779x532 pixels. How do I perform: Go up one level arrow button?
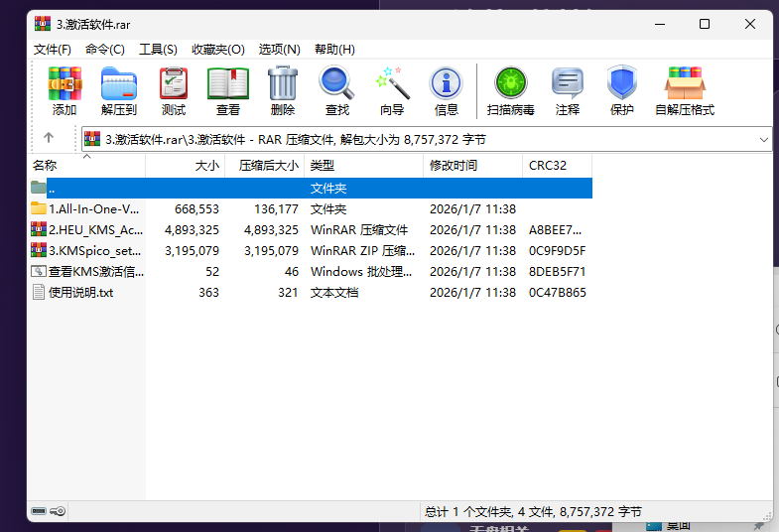(49, 138)
